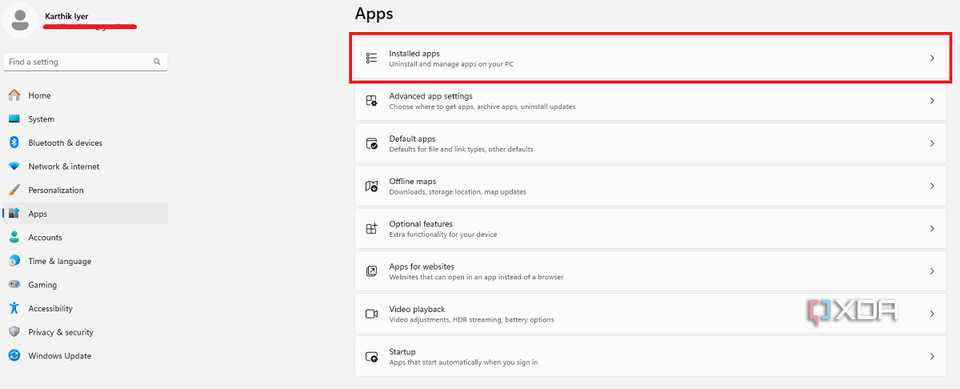Click the Time & language globe icon
The height and width of the screenshot is (389, 960).
(x=14, y=261)
